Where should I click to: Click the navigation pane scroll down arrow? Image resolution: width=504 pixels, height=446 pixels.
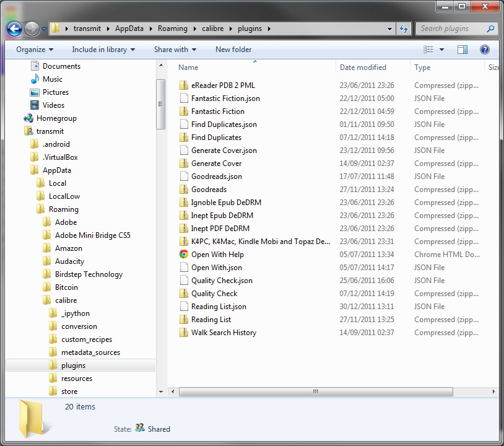tap(161, 391)
